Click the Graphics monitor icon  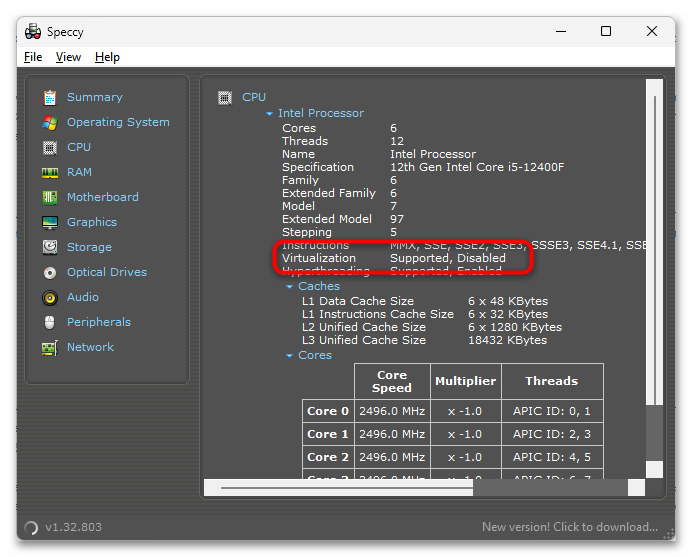[50, 222]
